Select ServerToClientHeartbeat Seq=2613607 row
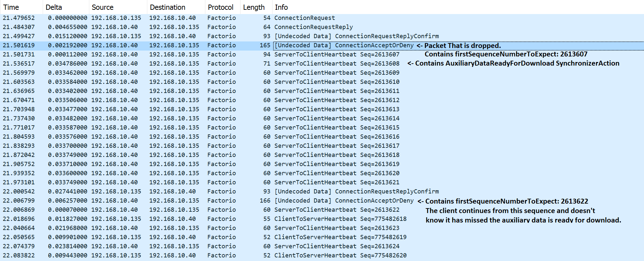Screen dimensions: 644x261 [336, 54]
